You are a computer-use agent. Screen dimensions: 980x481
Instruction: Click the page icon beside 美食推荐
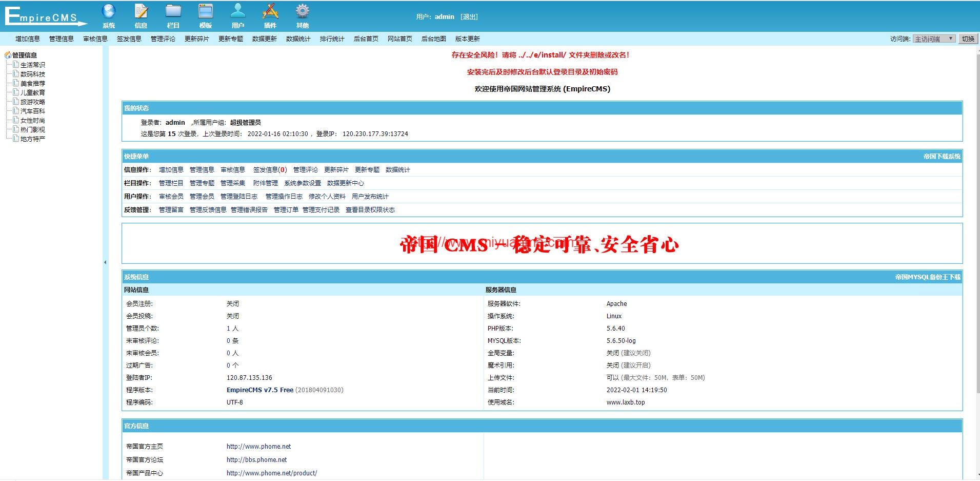(x=16, y=83)
